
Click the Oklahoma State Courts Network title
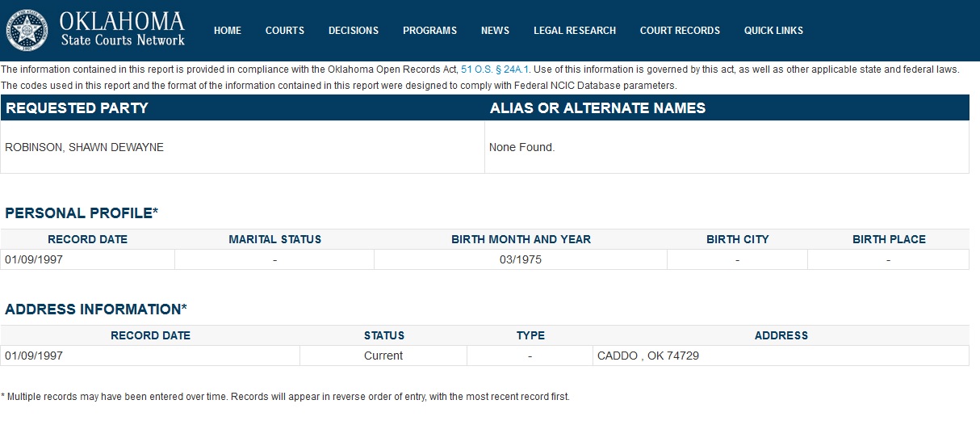pos(122,30)
